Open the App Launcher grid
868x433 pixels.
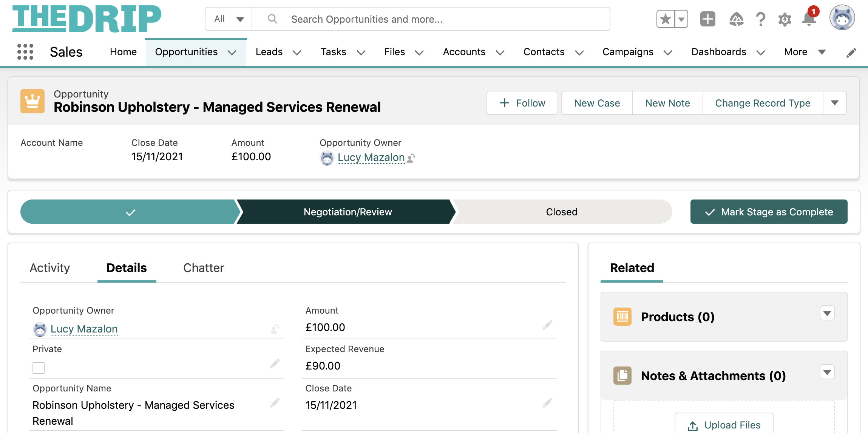pos(25,52)
